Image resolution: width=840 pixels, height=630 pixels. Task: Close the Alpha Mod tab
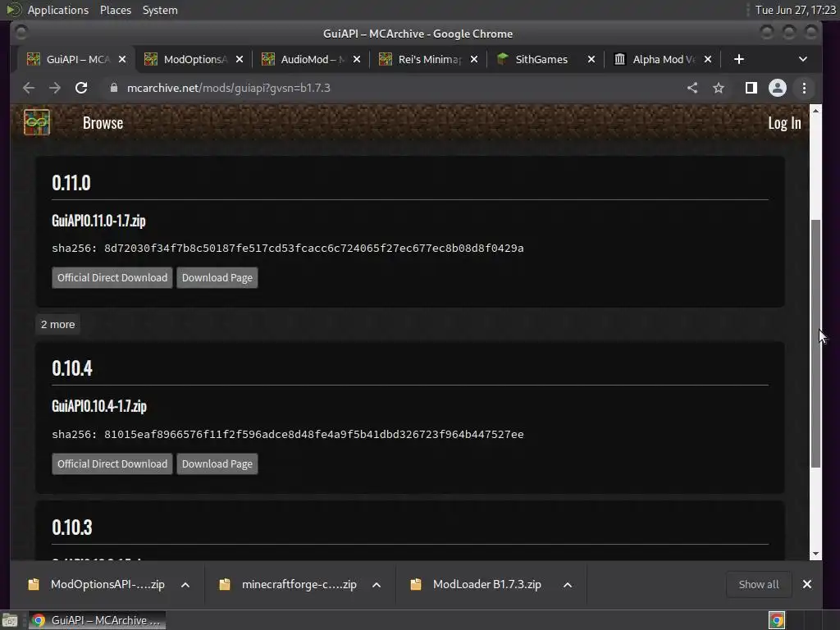click(x=708, y=59)
